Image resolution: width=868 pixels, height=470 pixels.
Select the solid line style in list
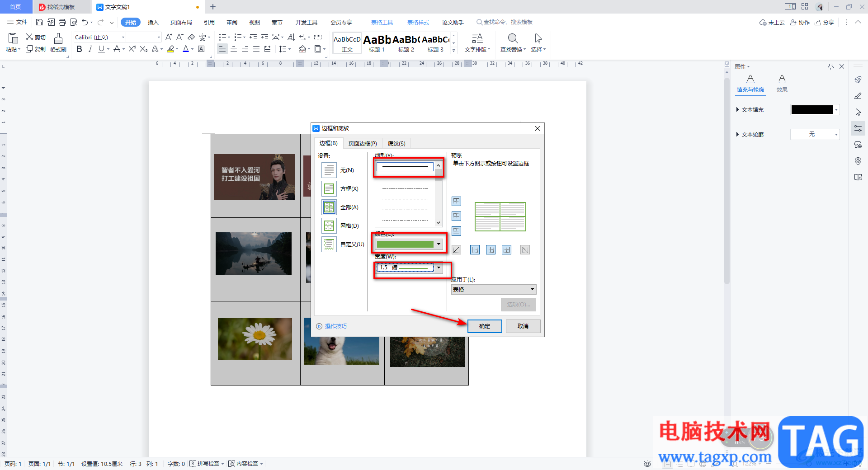pyautogui.click(x=405, y=167)
